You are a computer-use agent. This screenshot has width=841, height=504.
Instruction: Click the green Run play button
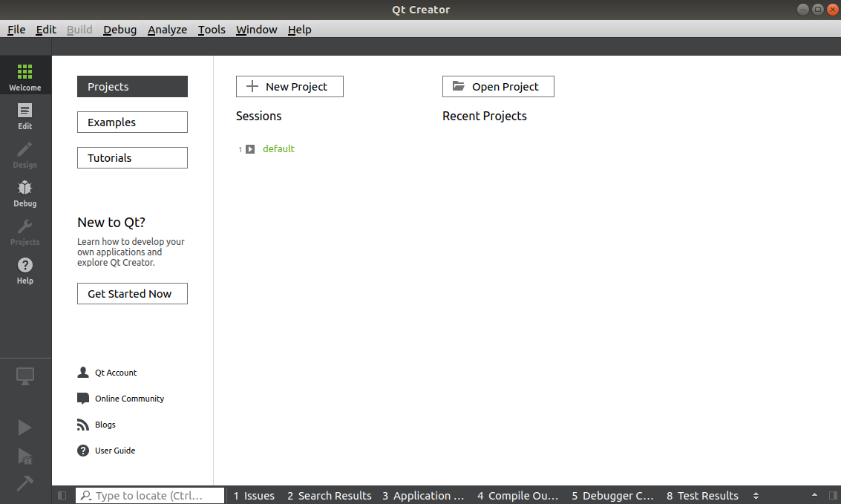24,428
